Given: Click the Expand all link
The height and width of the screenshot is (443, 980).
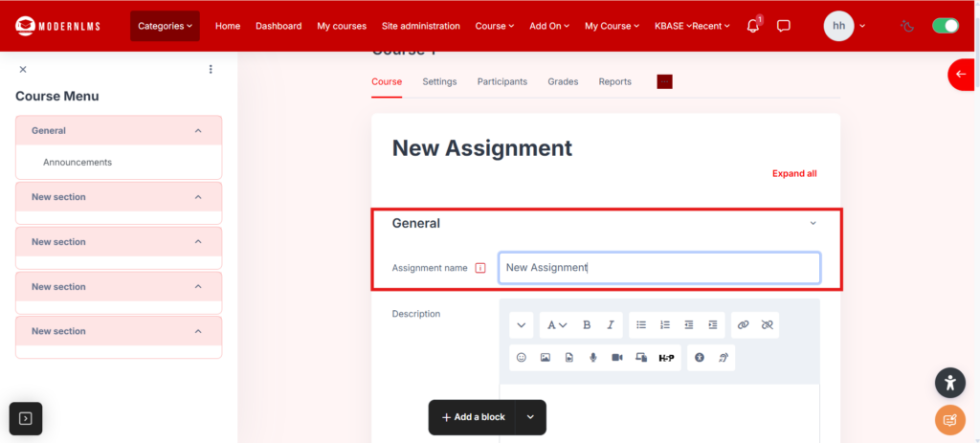Looking at the screenshot, I should [794, 173].
